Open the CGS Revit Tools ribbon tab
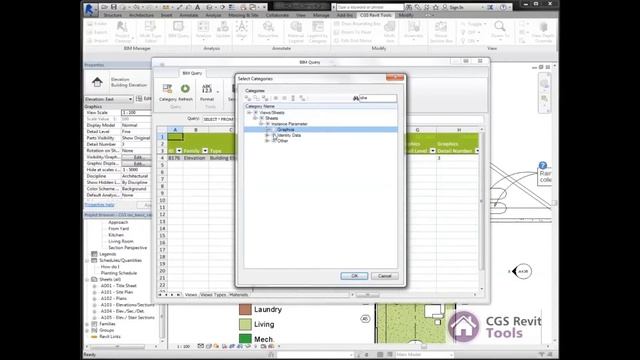640x360 pixels. pos(376,15)
